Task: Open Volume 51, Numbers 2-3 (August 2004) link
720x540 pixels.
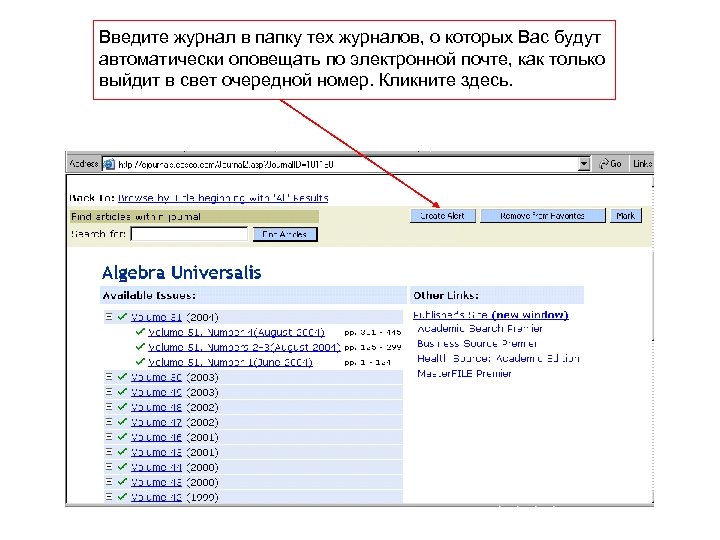Action: [244, 347]
